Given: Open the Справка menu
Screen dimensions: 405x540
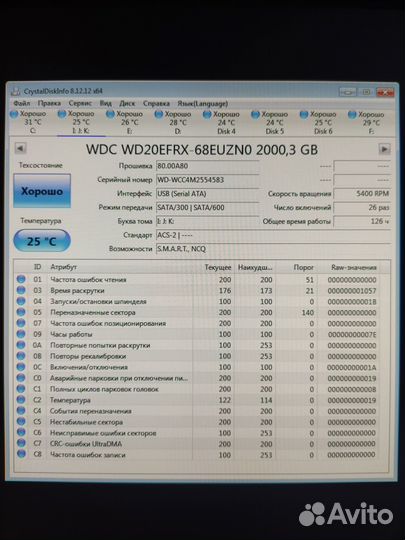Looking at the screenshot, I should [156, 103].
